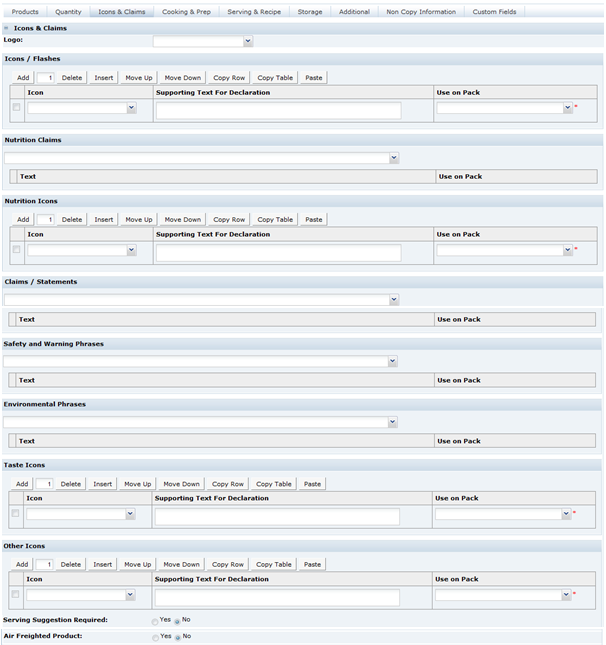606x645 pixels.
Task: Open the Logo dropdown
Action: tap(248, 41)
